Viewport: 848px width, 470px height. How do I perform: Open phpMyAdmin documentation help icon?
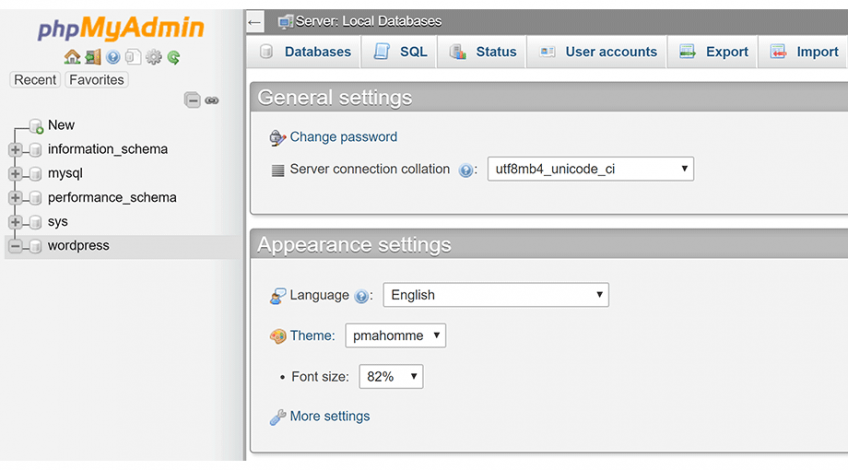coord(113,58)
